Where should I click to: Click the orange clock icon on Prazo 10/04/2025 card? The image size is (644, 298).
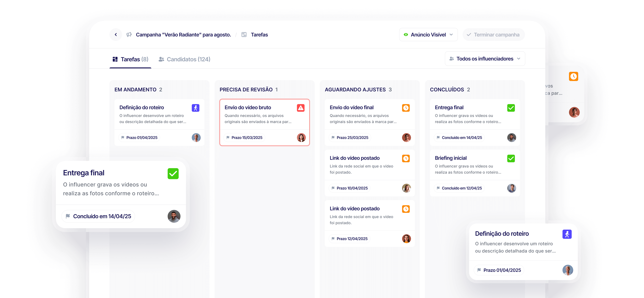pyautogui.click(x=406, y=158)
